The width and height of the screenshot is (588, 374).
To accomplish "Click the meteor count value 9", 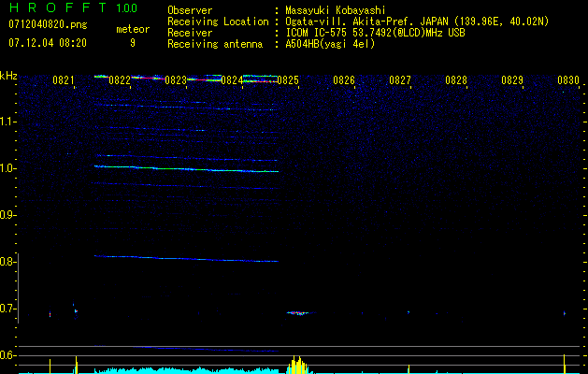I will [x=133, y=43].
